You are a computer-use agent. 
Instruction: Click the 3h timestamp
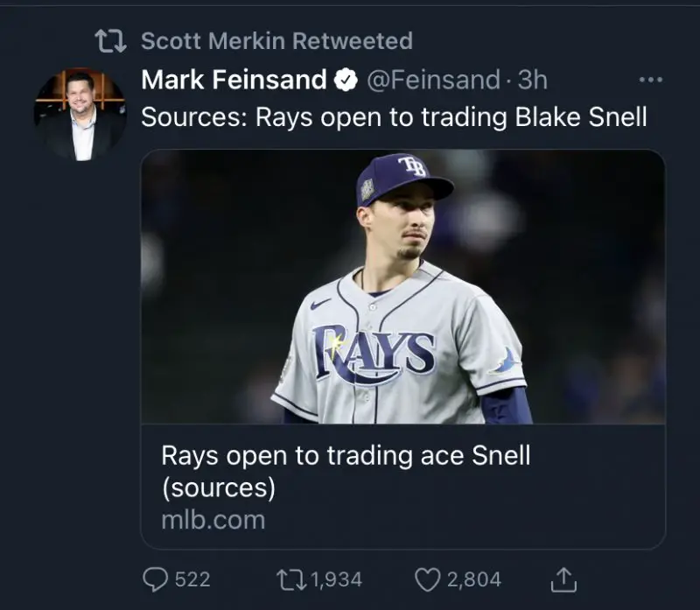pos(532,81)
